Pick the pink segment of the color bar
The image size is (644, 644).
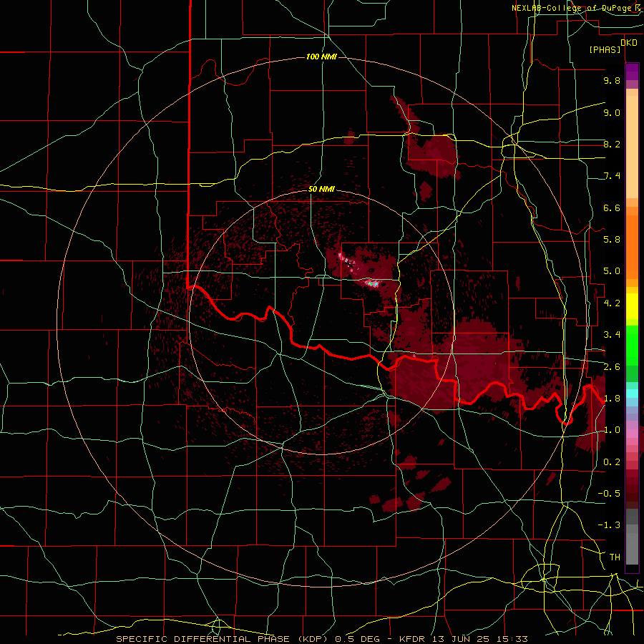(x=632, y=434)
